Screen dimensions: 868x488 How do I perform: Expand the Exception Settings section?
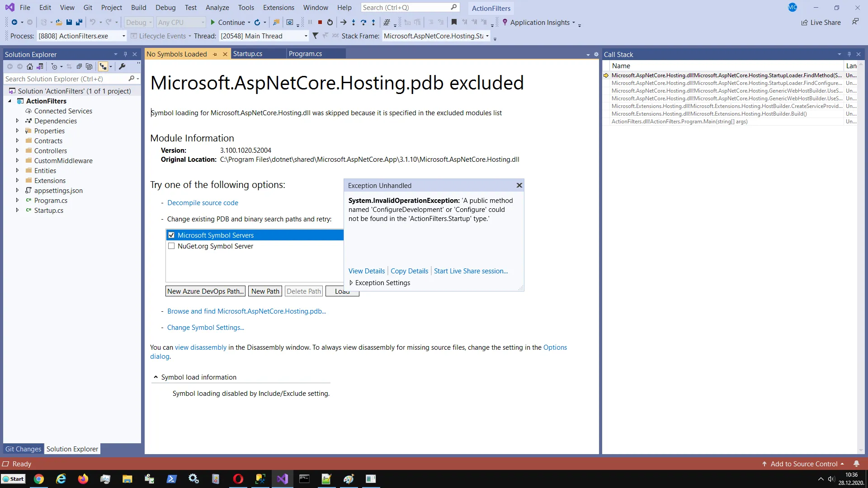pyautogui.click(x=351, y=283)
